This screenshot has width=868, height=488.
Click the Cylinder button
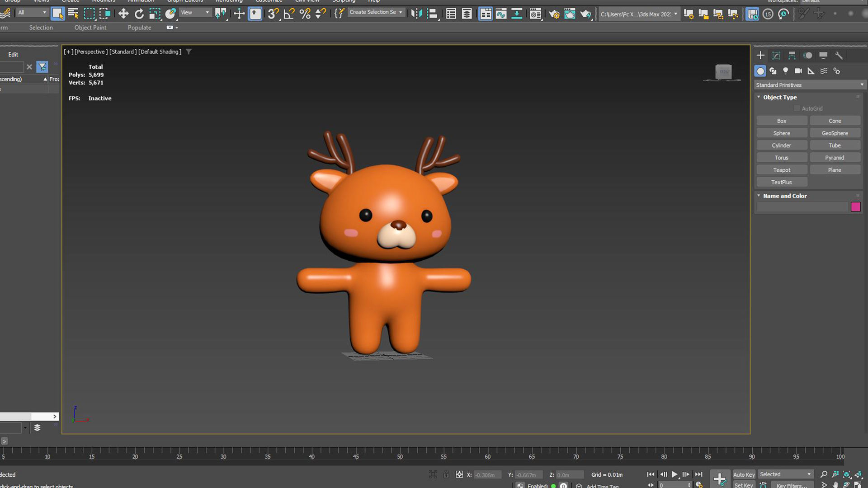782,145
